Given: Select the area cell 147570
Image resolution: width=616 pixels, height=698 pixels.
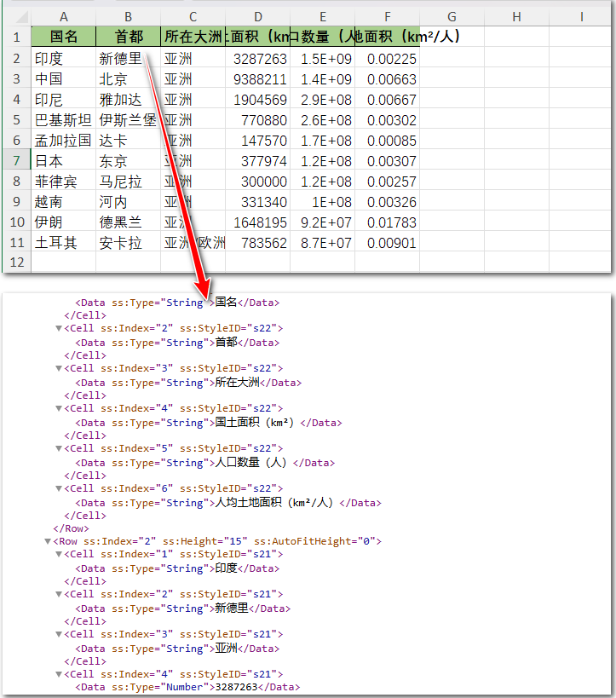Looking at the screenshot, I should point(257,141).
